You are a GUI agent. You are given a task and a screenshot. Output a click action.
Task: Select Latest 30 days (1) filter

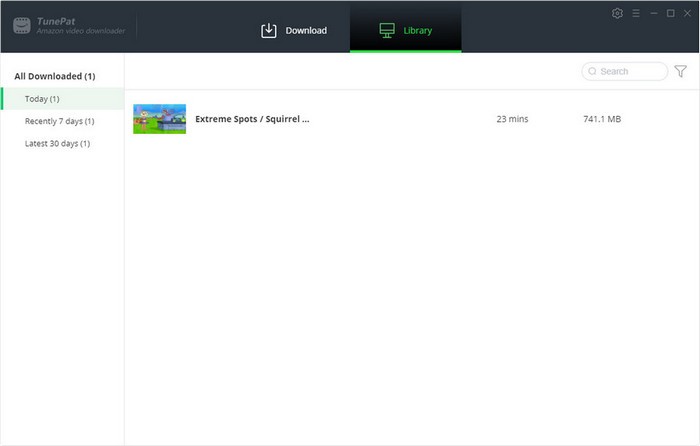coord(57,143)
